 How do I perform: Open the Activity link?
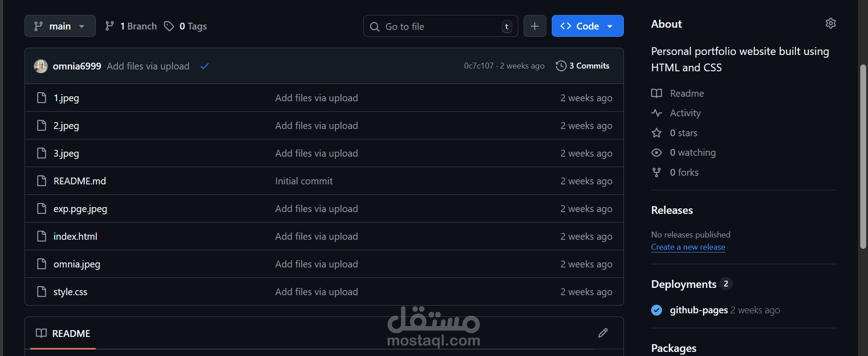point(685,113)
